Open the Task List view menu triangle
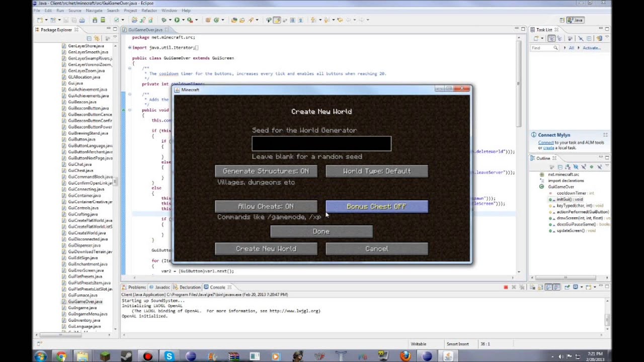Image resolution: width=644 pixels, height=362 pixels. click(607, 37)
